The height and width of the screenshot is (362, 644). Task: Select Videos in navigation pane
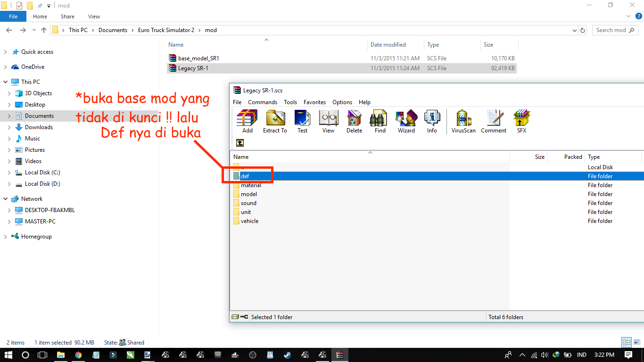33,161
